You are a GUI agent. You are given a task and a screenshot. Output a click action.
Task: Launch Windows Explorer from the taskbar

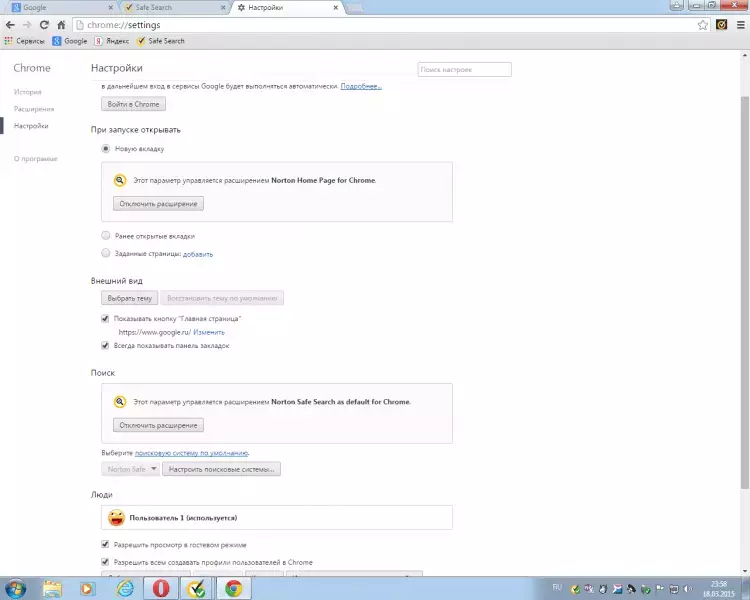[52, 588]
